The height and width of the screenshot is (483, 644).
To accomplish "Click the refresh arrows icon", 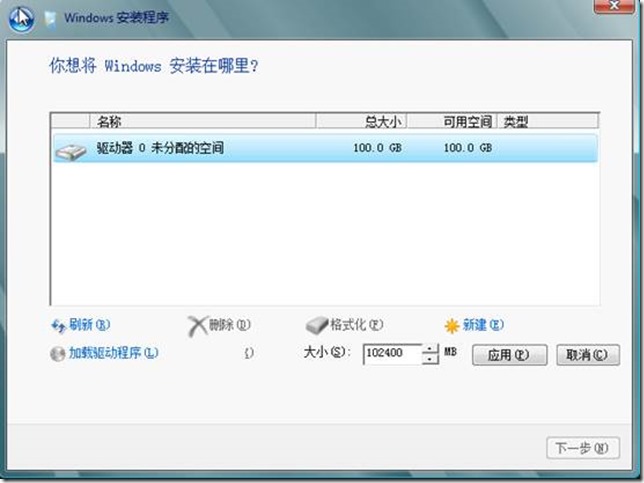I will [x=58, y=326].
